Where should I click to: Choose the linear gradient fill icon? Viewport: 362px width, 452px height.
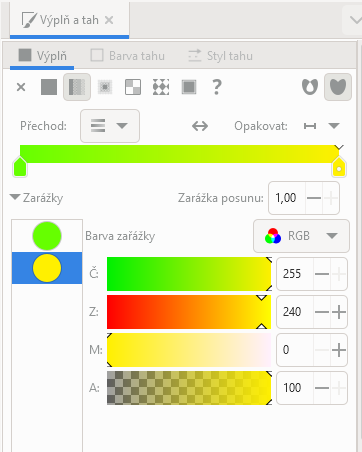(x=77, y=87)
